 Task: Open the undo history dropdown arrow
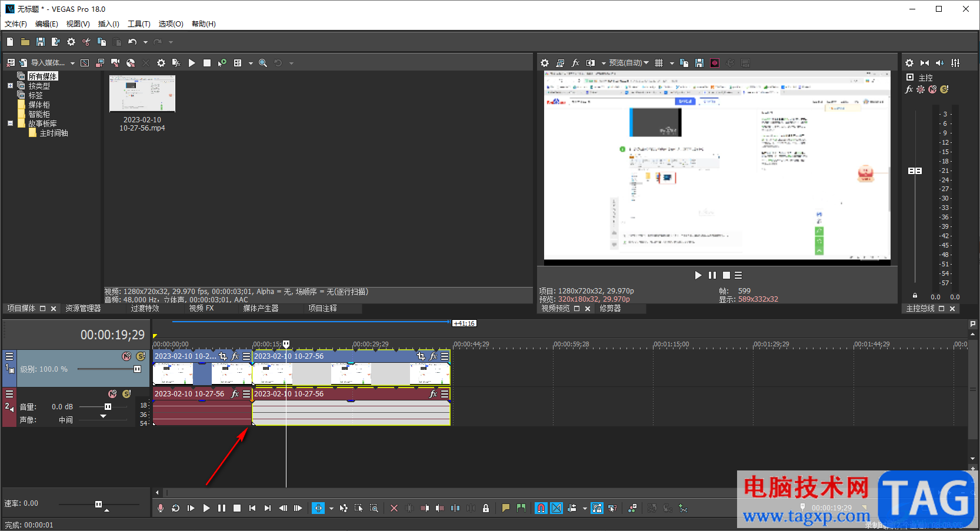click(145, 42)
